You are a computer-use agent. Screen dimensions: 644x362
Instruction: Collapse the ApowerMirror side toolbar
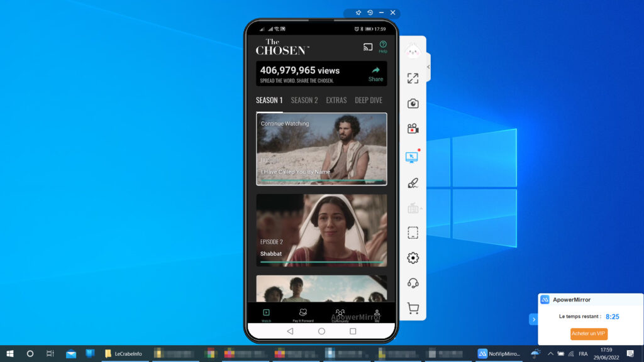(x=428, y=67)
